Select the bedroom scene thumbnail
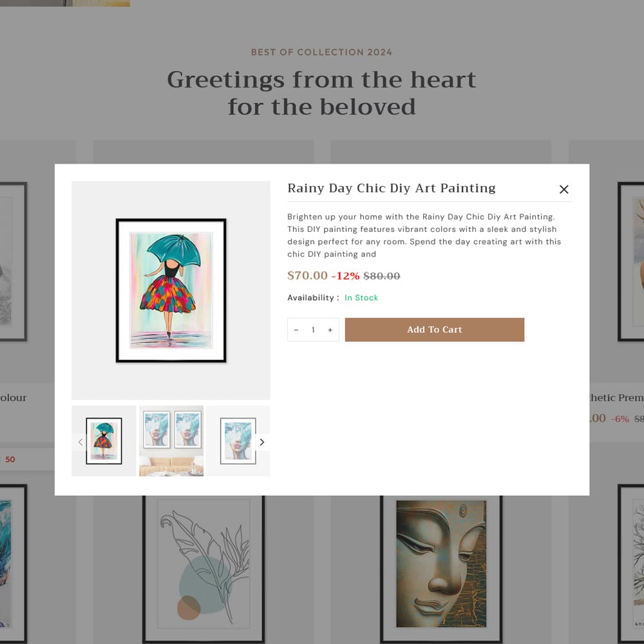The width and height of the screenshot is (644, 644). coord(171,440)
